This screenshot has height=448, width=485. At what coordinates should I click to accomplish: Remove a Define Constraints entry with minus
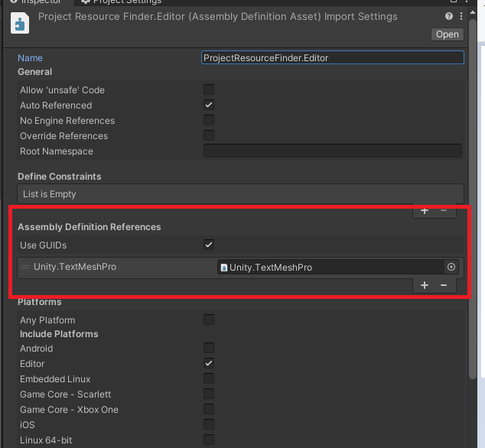(x=444, y=211)
